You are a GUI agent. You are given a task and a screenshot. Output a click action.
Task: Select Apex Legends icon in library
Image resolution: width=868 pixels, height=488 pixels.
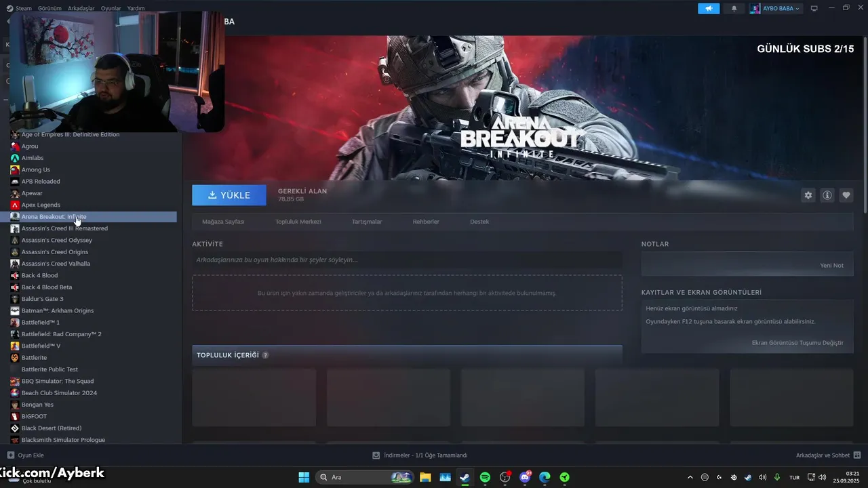pos(15,205)
